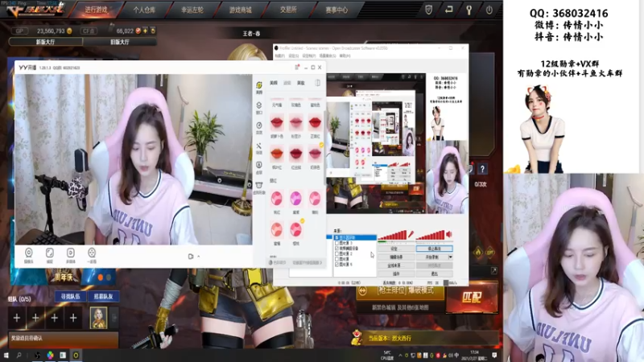
Task: Switch to the 进行游戏 tab
Action: [x=96, y=10]
